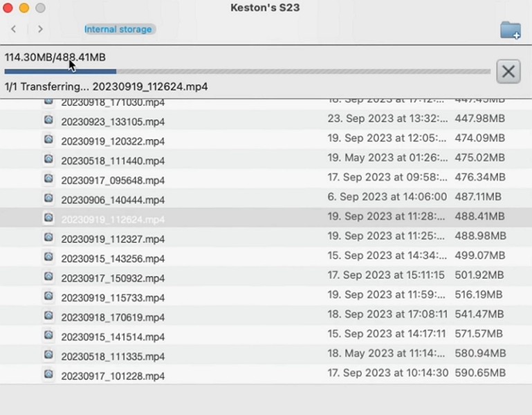Select file name 20230919_115733.mp4
The height and width of the screenshot is (415, 532).
pos(113,298)
